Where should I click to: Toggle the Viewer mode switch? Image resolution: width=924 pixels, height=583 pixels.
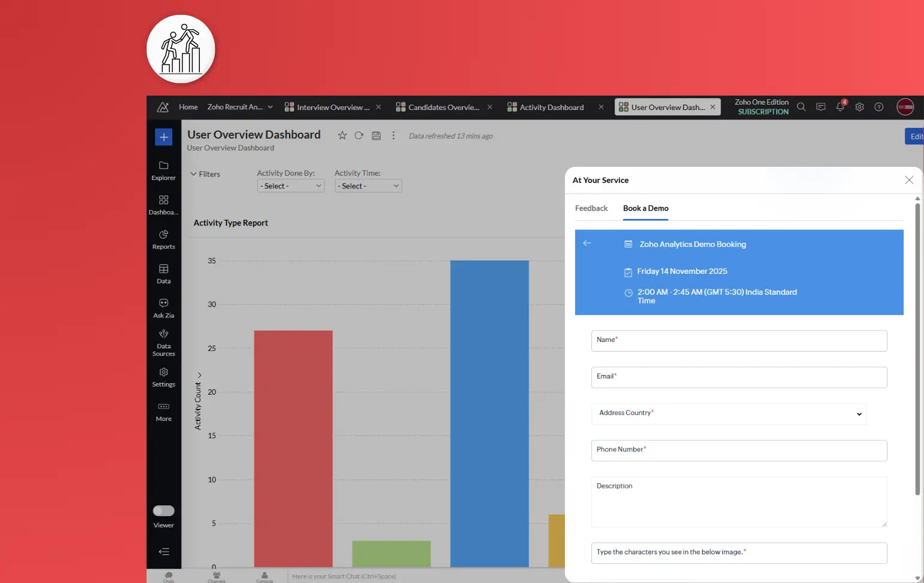[163, 511]
